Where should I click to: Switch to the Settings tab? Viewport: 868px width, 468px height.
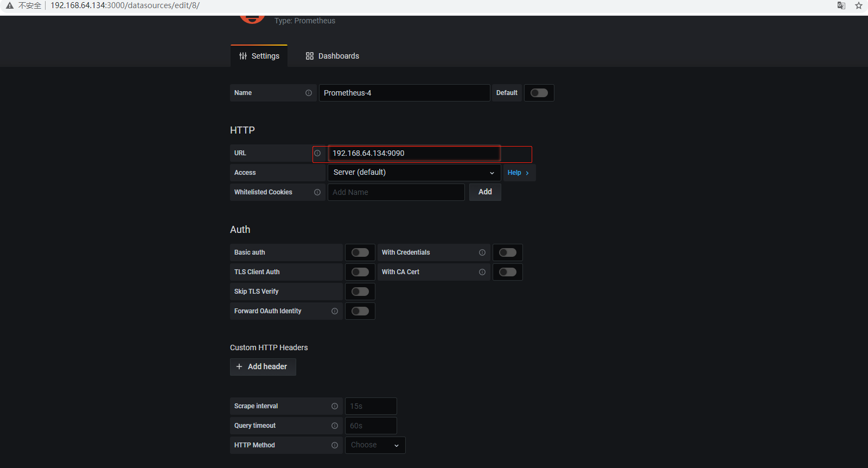[259, 56]
